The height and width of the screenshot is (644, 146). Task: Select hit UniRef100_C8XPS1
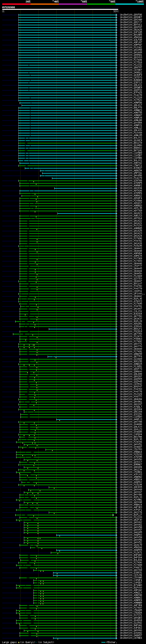point(131,291)
